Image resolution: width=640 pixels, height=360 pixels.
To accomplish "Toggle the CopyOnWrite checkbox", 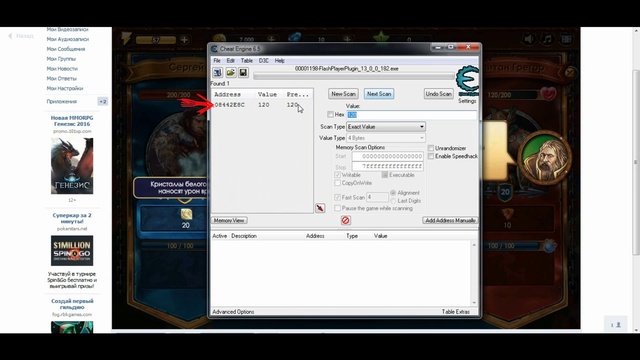I will [x=338, y=183].
